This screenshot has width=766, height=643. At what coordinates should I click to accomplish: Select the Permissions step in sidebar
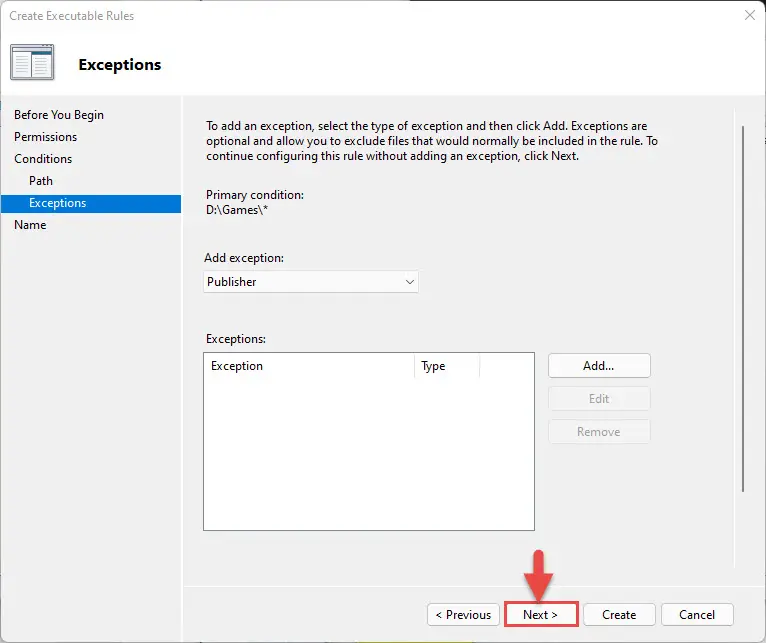[x=45, y=137]
